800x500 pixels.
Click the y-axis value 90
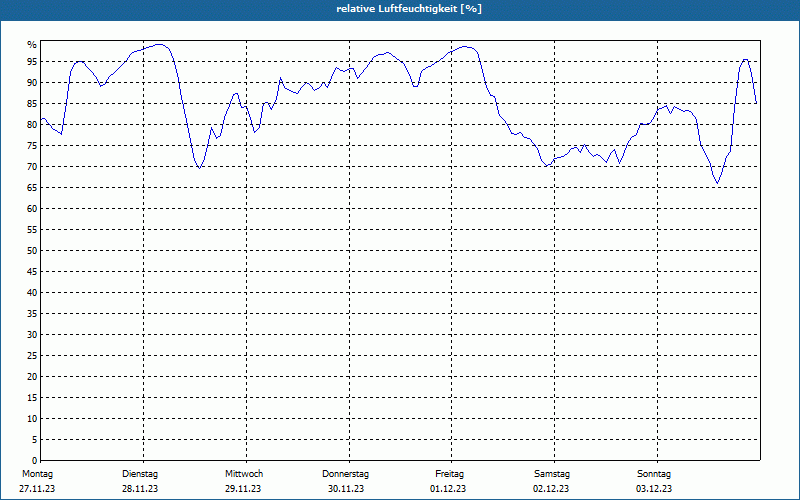coord(32,83)
